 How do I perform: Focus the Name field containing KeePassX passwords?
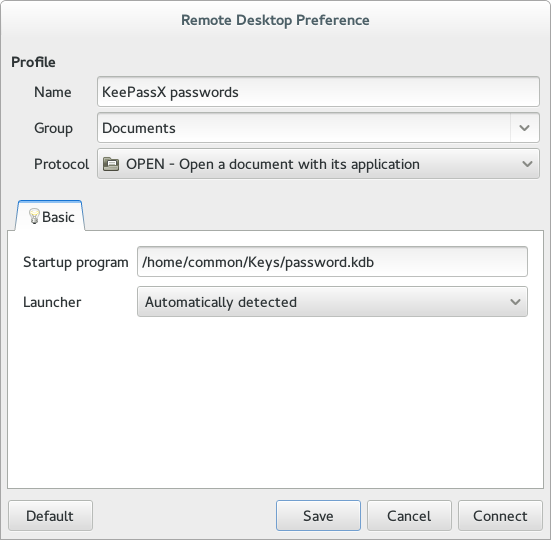pyautogui.click(x=318, y=92)
